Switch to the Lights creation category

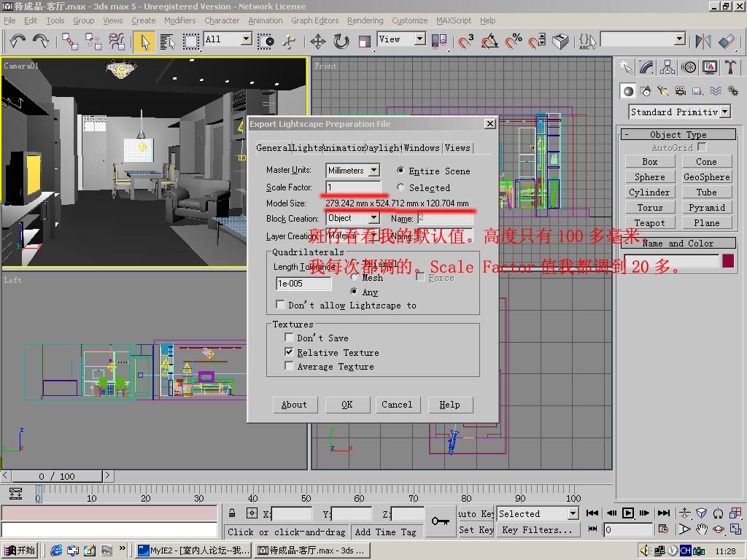(663, 91)
